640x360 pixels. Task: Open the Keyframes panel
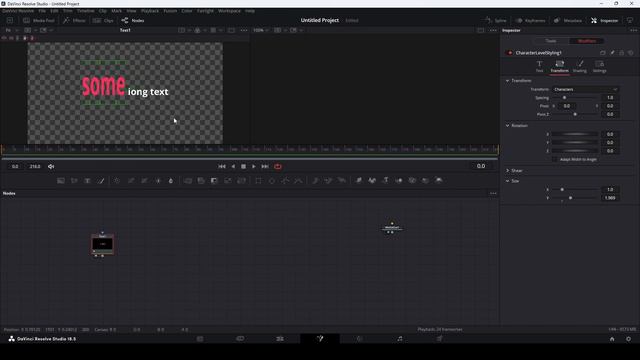[x=530, y=20]
